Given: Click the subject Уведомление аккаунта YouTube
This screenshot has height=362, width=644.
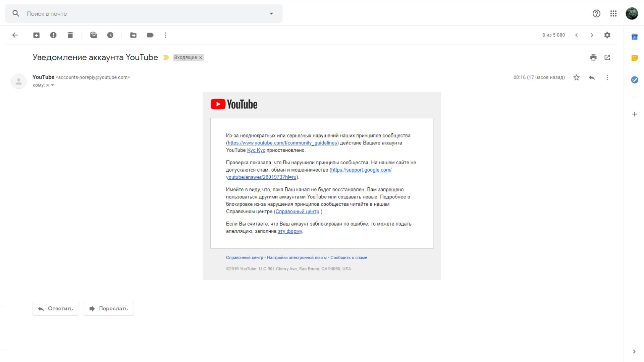Looking at the screenshot, I should [x=95, y=57].
